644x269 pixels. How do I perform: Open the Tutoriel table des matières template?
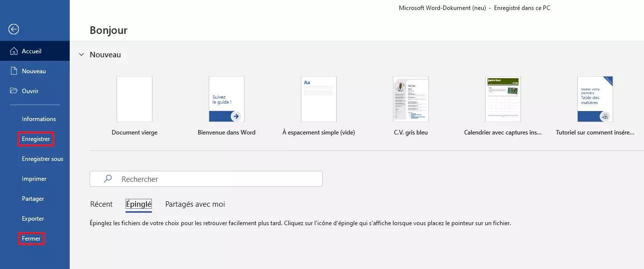point(595,99)
